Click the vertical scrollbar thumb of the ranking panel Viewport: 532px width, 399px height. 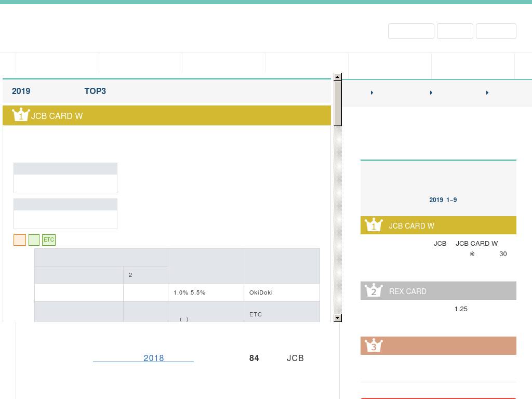coord(338,103)
